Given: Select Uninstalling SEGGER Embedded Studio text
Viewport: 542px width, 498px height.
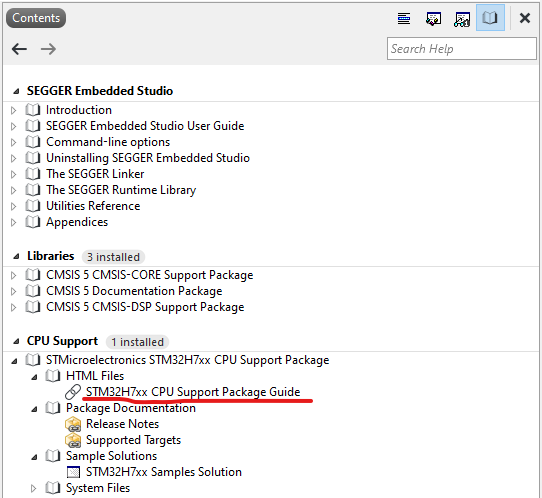Looking at the screenshot, I should 148,158.
